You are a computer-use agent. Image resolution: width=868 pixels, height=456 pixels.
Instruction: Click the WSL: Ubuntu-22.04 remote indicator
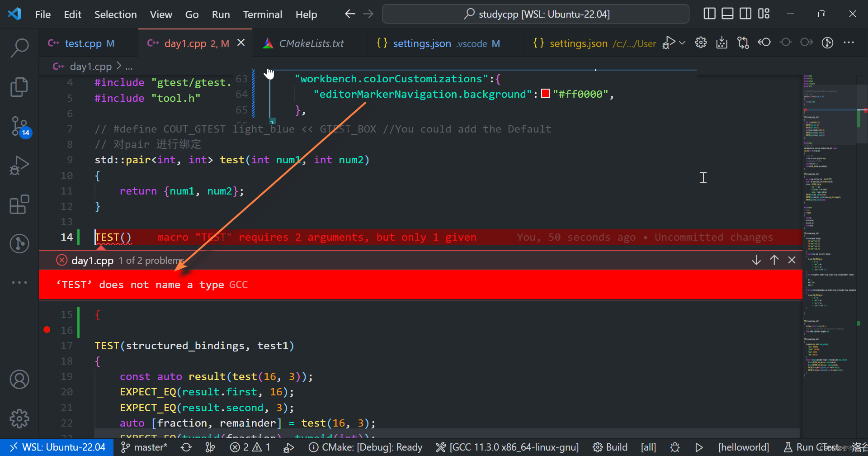[x=57, y=447]
